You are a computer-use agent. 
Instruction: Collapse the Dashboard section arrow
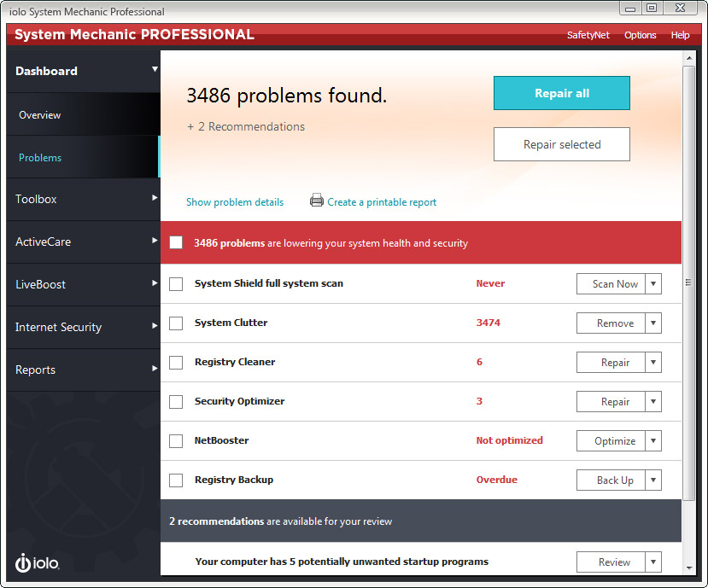(x=155, y=69)
